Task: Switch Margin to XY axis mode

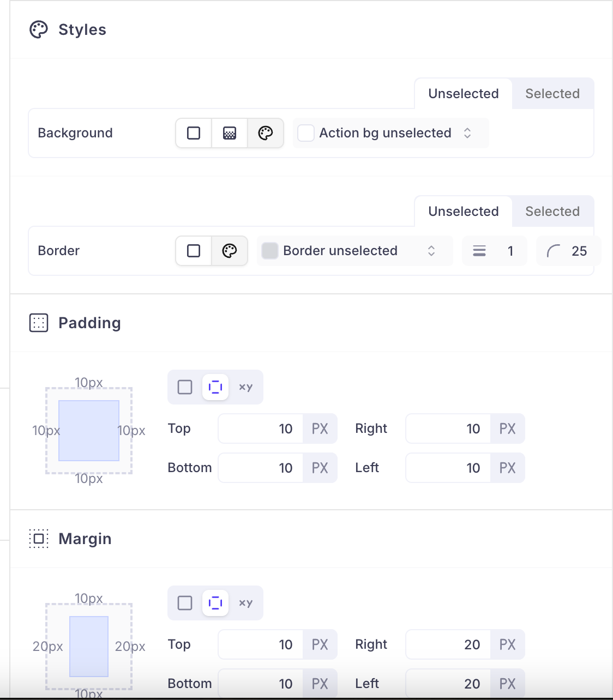Action: [x=246, y=603]
